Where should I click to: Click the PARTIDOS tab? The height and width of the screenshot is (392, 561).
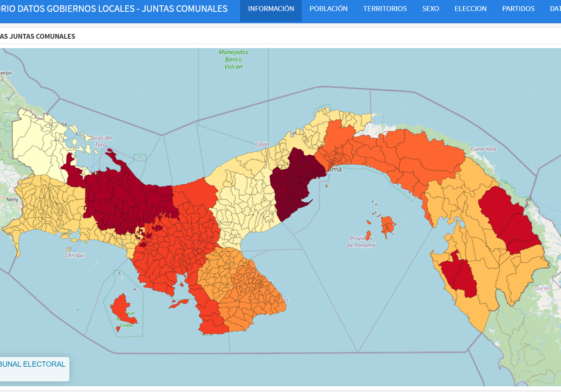coord(518,9)
